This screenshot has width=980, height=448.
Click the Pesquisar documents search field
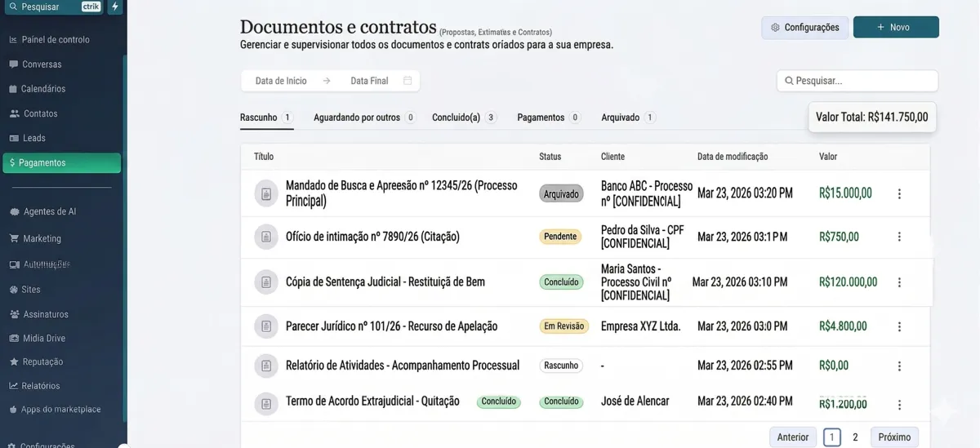[857, 81]
